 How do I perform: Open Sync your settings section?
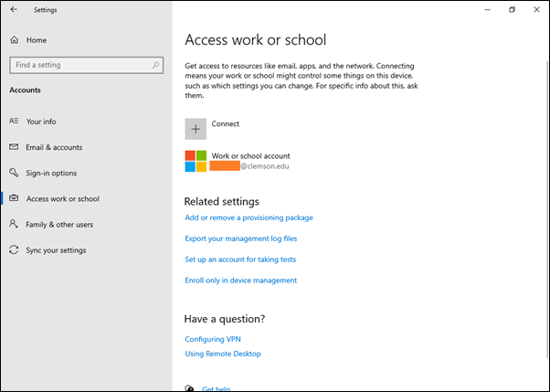point(56,250)
